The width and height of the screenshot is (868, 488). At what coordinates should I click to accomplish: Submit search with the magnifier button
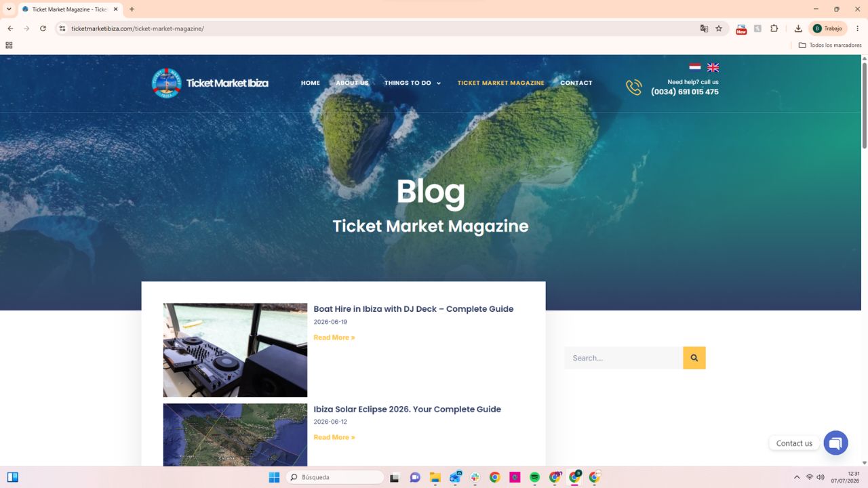pos(694,358)
